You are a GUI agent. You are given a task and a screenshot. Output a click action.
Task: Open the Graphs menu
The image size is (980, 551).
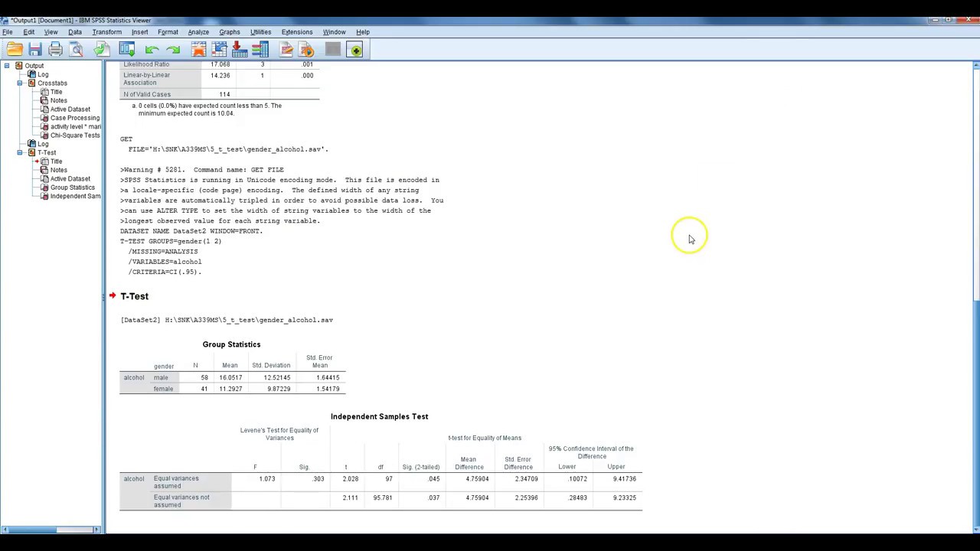(230, 32)
